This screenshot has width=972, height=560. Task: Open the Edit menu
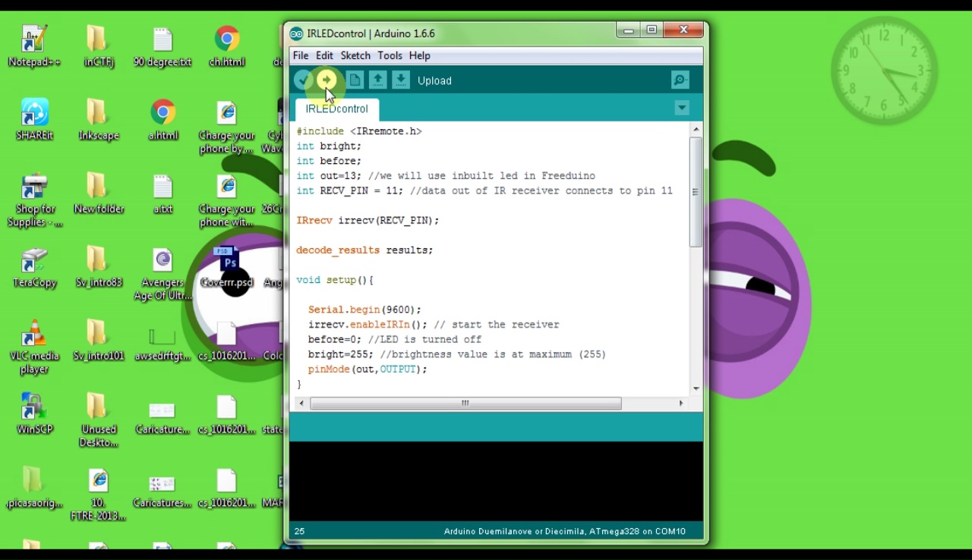point(324,55)
